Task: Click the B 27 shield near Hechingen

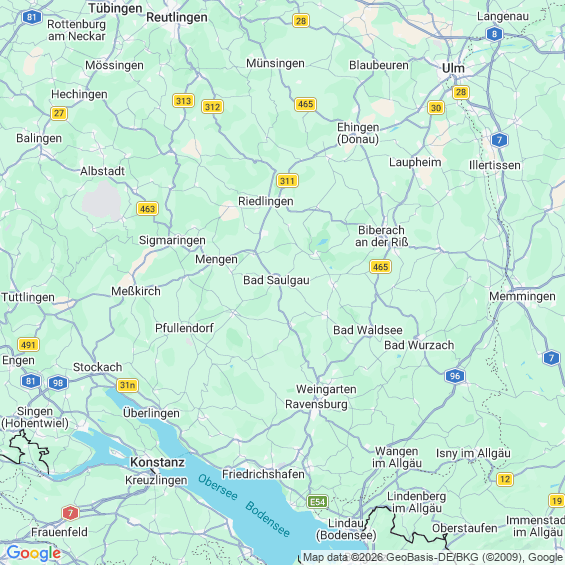Action: pyautogui.click(x=59, y=114)
